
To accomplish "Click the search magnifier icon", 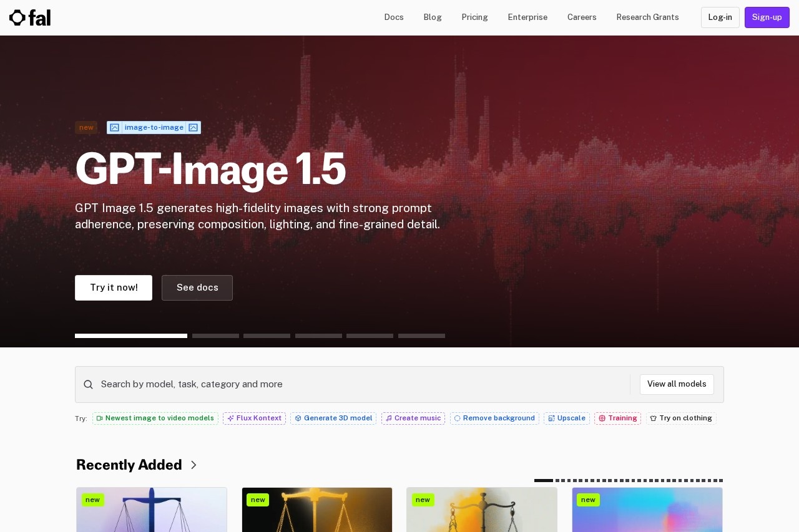I will [x=88, y=385].
